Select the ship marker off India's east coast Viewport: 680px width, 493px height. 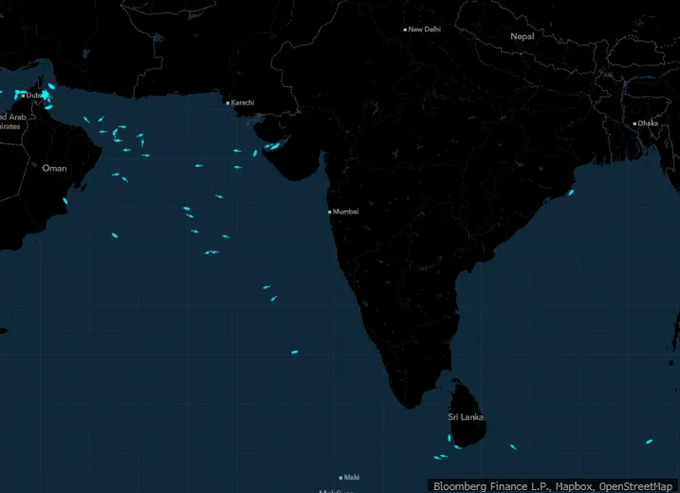point(571,190)
